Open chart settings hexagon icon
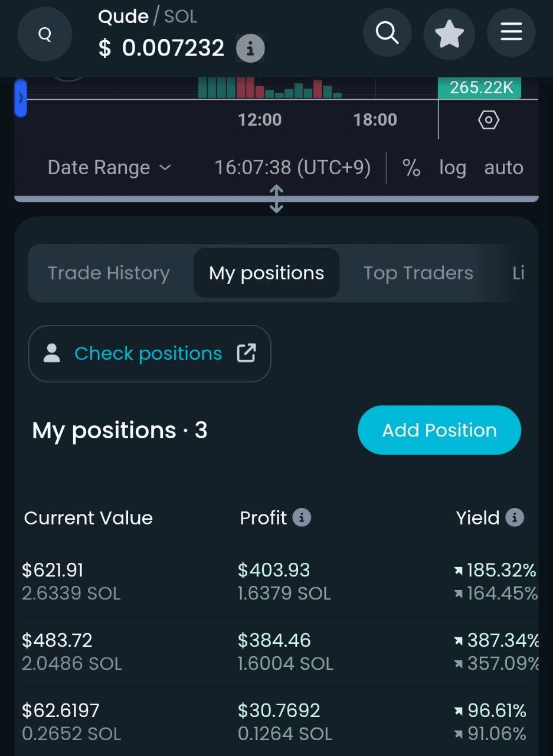 (488, 120)
